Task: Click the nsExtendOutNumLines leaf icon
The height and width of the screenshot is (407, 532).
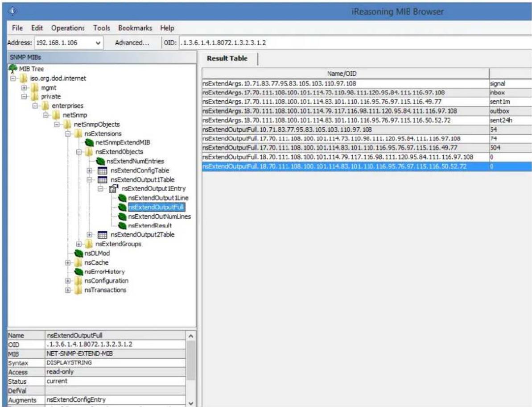Action: (x=122, y=216)
